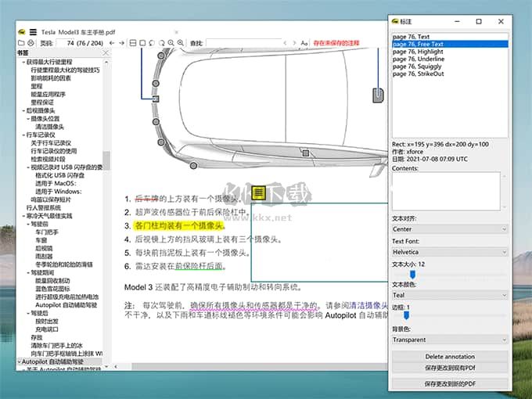Minimize the annotation panel window
Image resolution: width=532 pixels, height=399 pixels.
pyautogui.click(x=457, y=21)
